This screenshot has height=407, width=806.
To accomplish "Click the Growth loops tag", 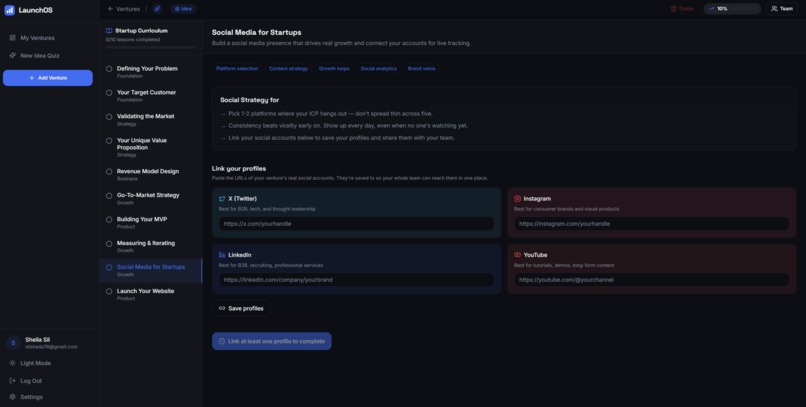I will [334, 68].
